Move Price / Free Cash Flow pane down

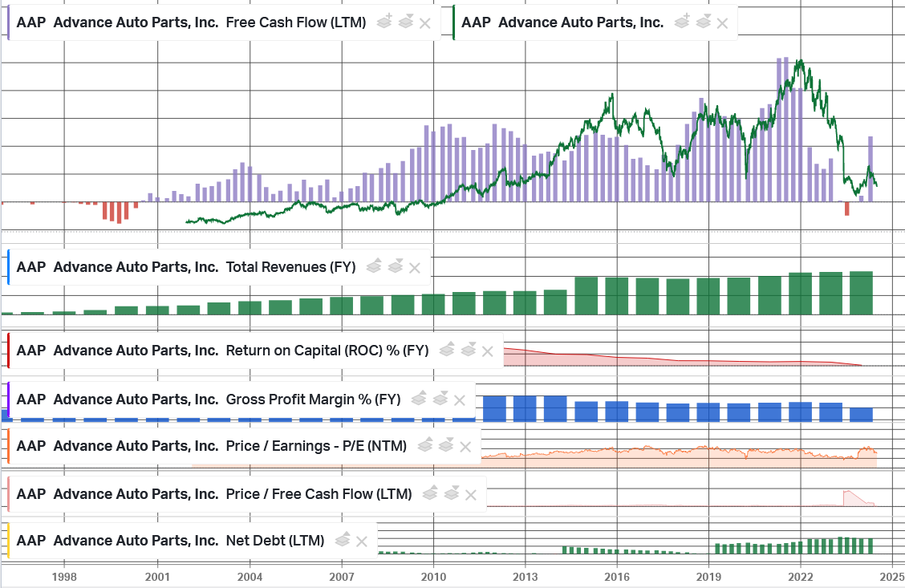click(452, 493)
